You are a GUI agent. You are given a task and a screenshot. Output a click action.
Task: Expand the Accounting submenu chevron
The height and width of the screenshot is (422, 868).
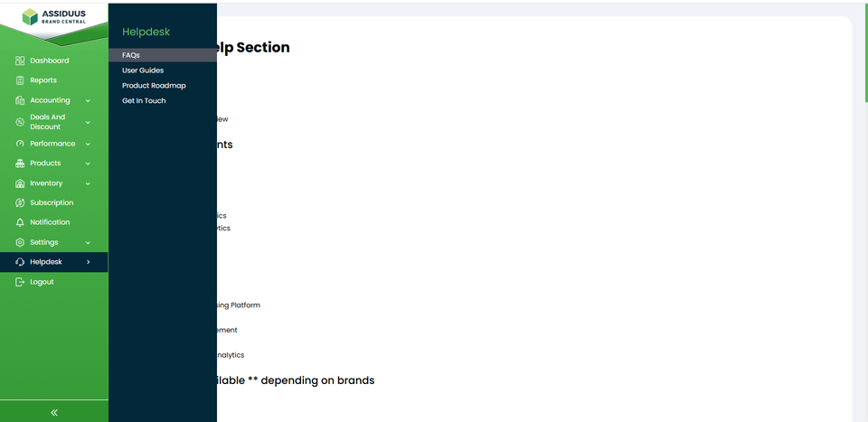click(x=88, y=100)
